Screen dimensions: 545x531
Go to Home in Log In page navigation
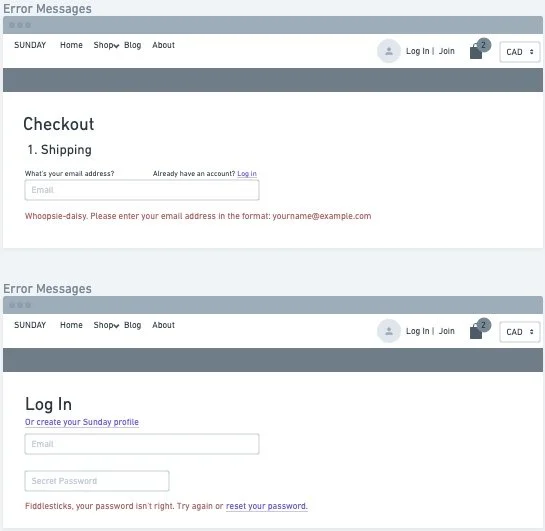(x=71, y=325)
